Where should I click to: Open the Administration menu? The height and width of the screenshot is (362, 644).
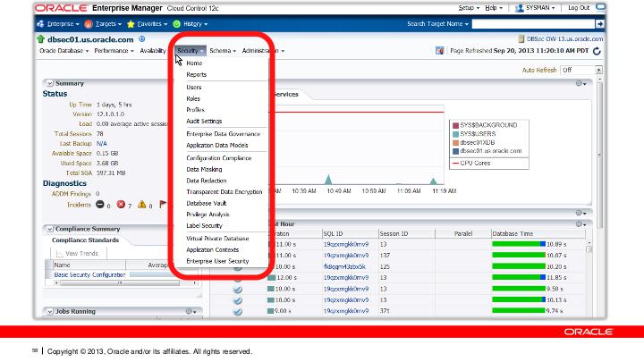click(x=263, y=51)
